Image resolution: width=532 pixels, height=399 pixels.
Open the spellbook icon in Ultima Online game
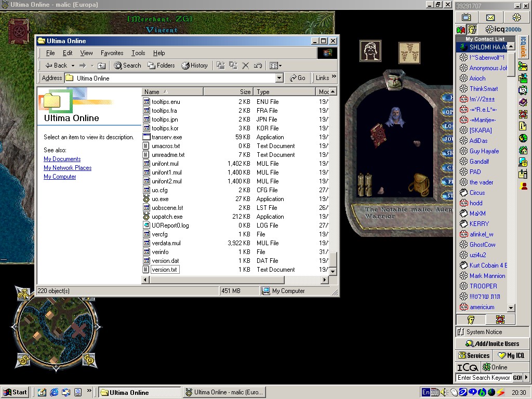[18, 31]
